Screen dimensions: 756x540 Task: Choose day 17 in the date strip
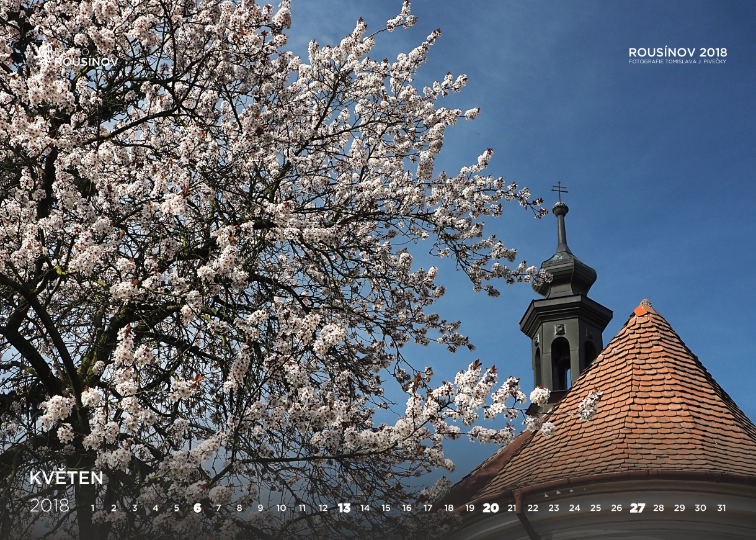point(428,508)
